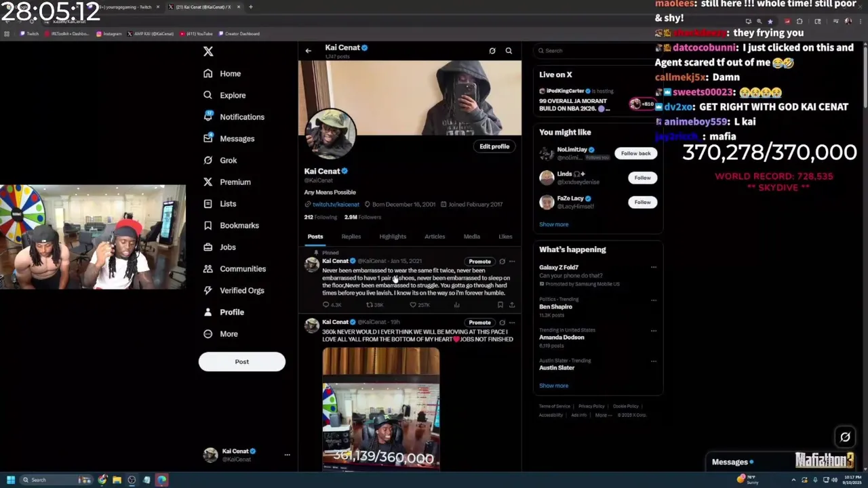The height and width of the screenshot is (488, 868).
Task: Switch to the Media tab
Action: 472,237
